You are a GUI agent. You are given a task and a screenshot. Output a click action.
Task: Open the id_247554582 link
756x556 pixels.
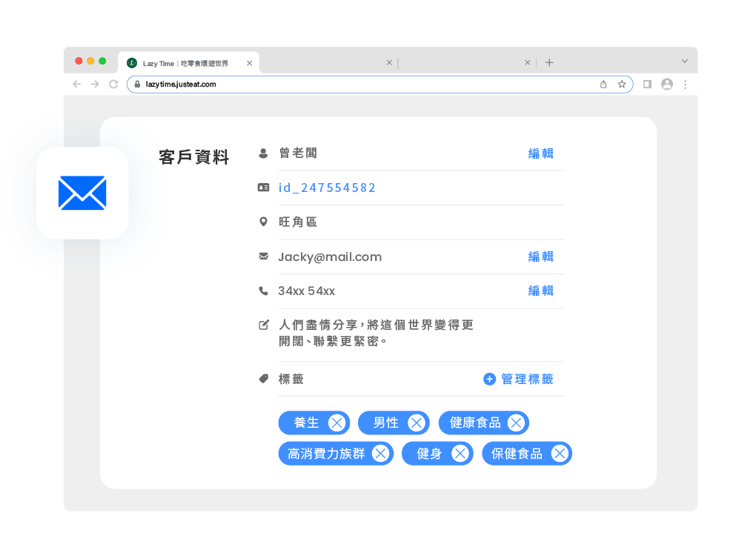point(327,188)
